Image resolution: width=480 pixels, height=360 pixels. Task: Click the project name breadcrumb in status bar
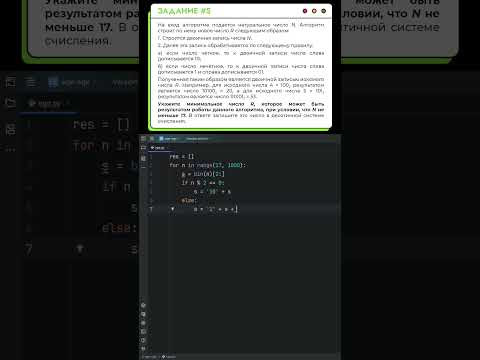click(150, 357)
